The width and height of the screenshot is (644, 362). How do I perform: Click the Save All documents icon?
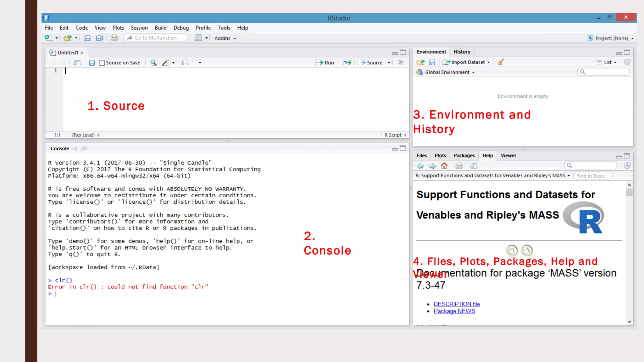tap(99, 38)
